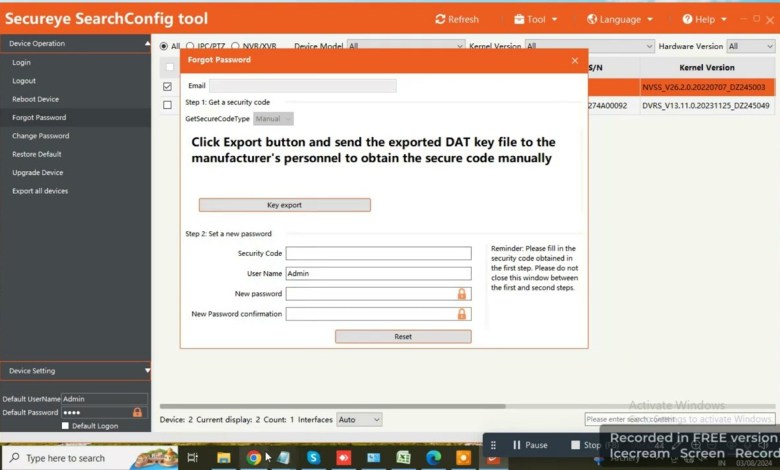Open the Hardware Version dropdown
780x470 pixels.
pyautogui.click(x=751, y=46)
